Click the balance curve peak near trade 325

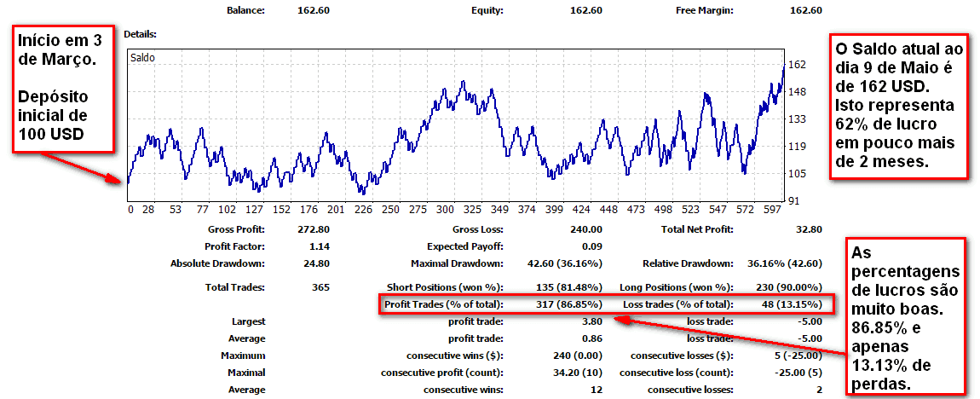463,81
